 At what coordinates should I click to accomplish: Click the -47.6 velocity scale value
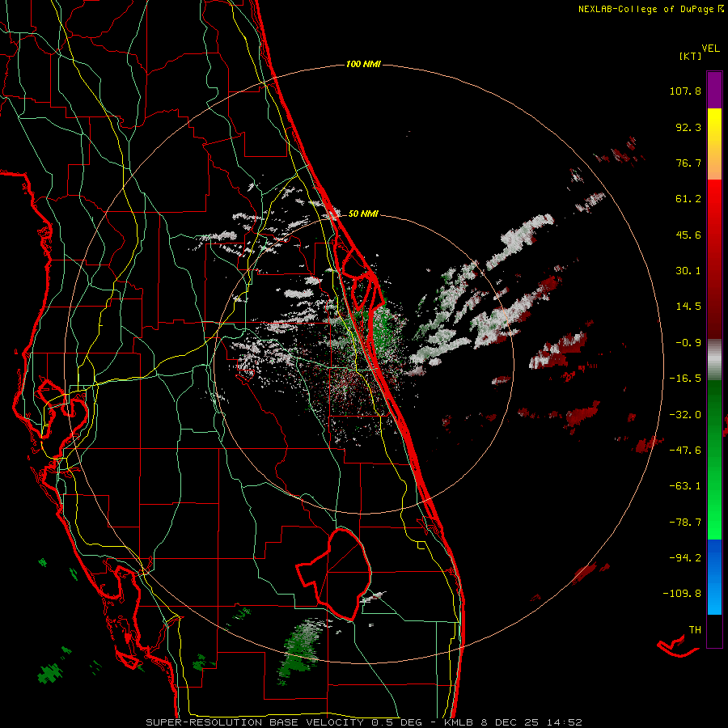pyautogui.click(x=685, y=451)
